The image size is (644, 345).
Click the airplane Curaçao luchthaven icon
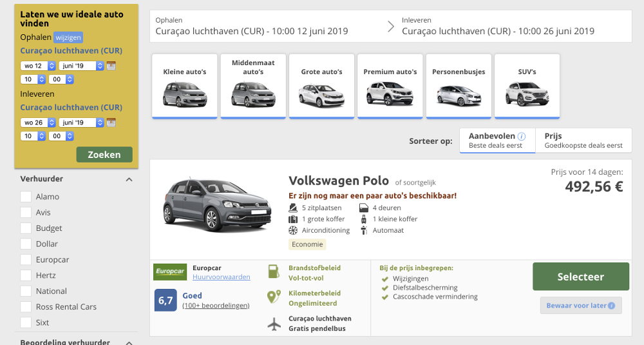click(x=274, y=324)
